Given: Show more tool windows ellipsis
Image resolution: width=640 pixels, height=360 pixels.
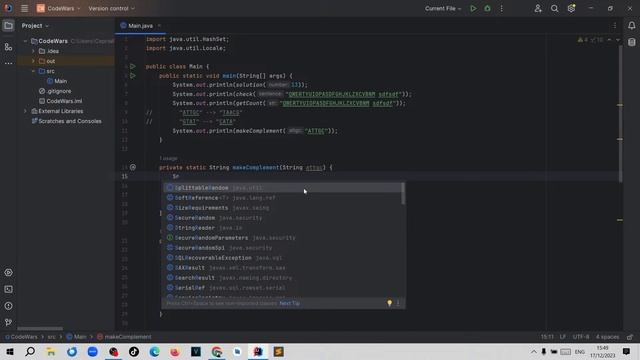Looking at the screenshot, I should tap(8, 63).
